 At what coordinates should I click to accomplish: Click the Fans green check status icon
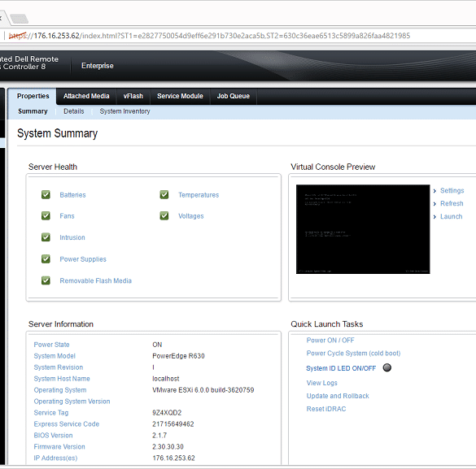click(46, 216)
